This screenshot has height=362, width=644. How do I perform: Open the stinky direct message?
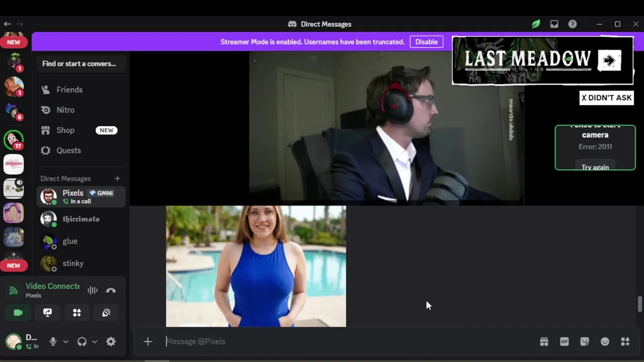[80, 263]
